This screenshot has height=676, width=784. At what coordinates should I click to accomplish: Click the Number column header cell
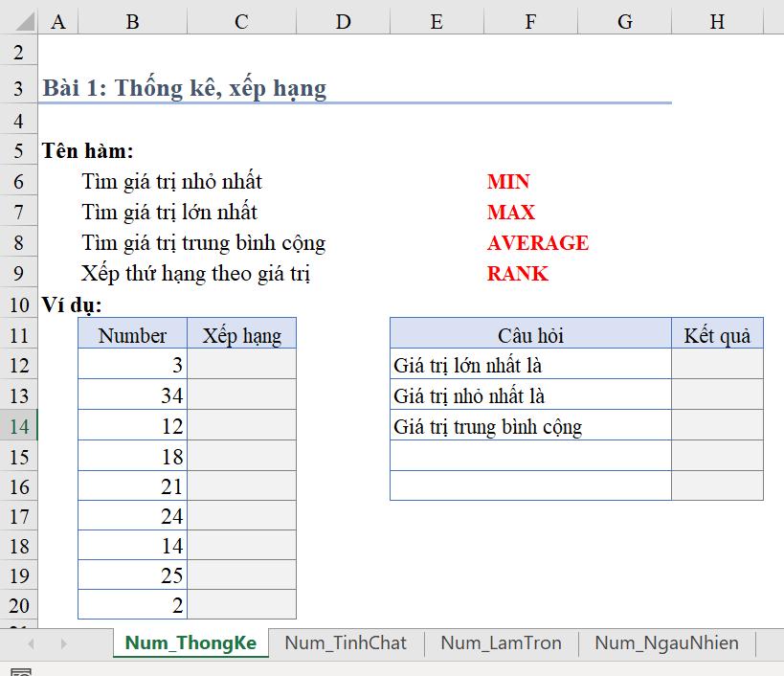pyautogui.click(x=133, y=335)
